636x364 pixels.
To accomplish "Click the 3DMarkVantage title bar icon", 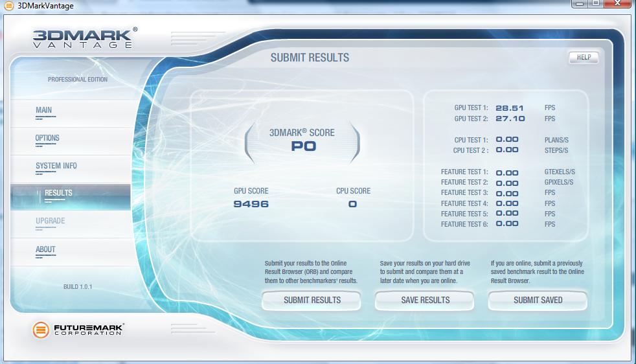I will tap(8, 6).
